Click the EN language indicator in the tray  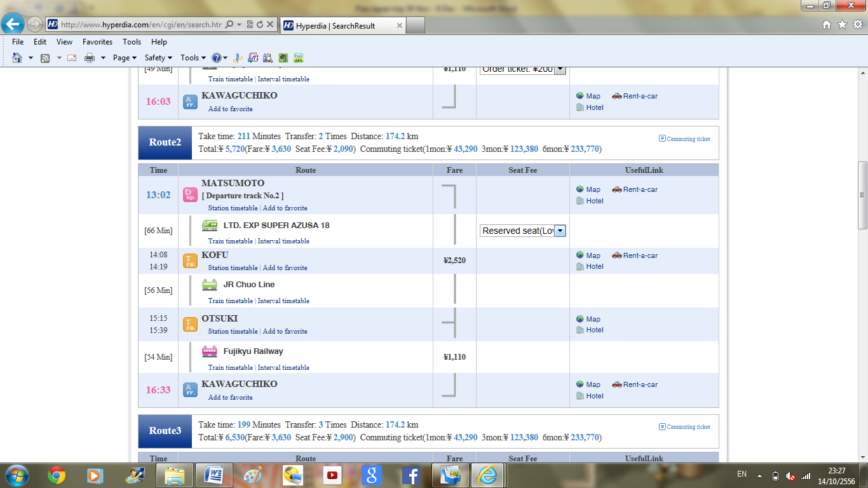[742, 474]
